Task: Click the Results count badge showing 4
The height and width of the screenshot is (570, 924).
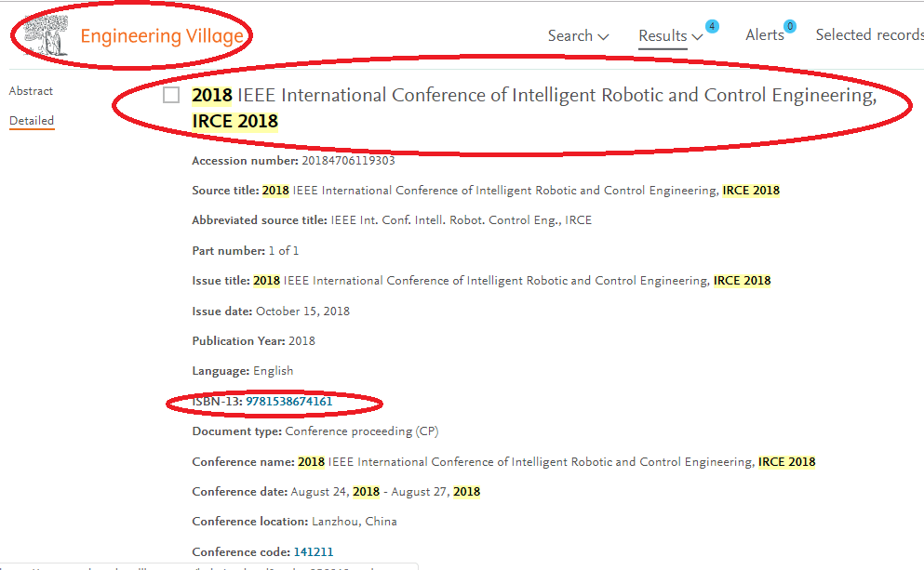Action: 712,26
